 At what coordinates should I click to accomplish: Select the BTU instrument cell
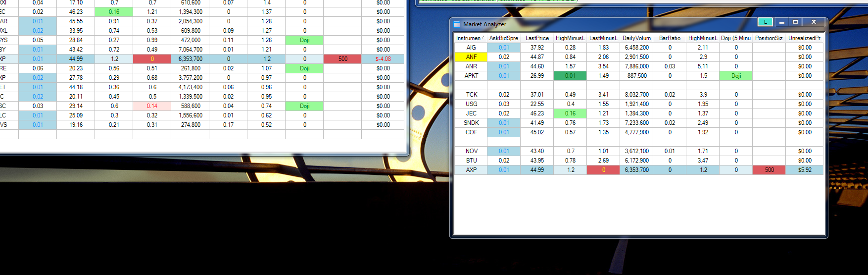(471, 161)
